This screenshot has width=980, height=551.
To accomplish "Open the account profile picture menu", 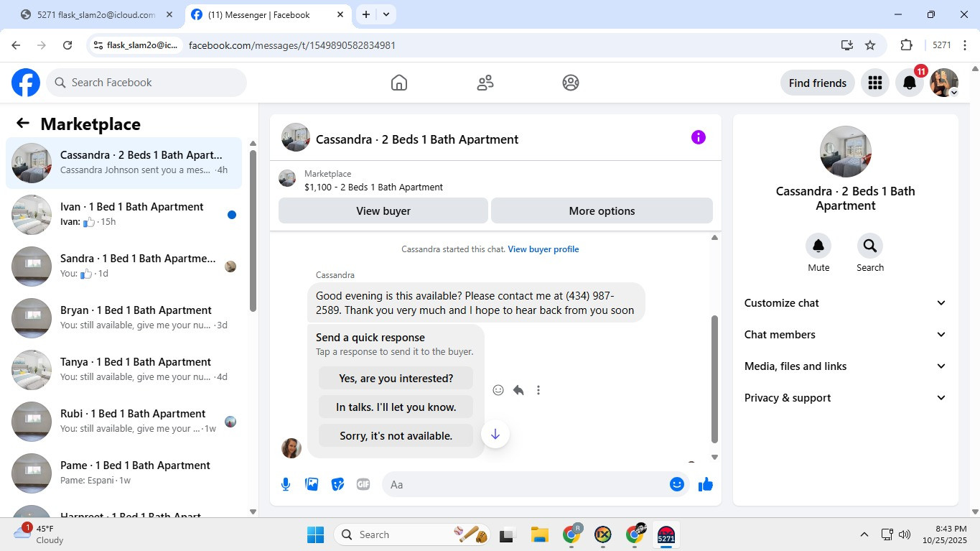I will tap(944, 83).
